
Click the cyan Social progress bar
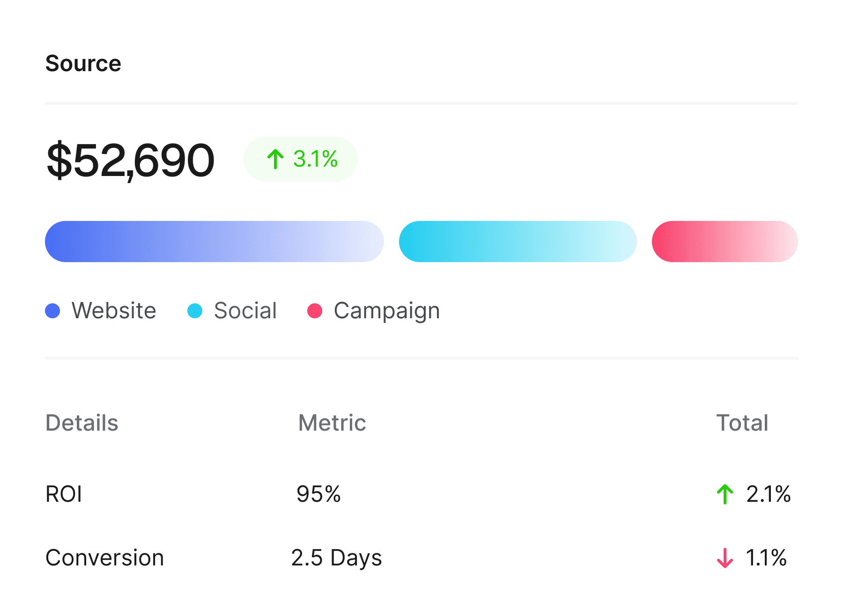pyautogui.click(x=518, y=242)
